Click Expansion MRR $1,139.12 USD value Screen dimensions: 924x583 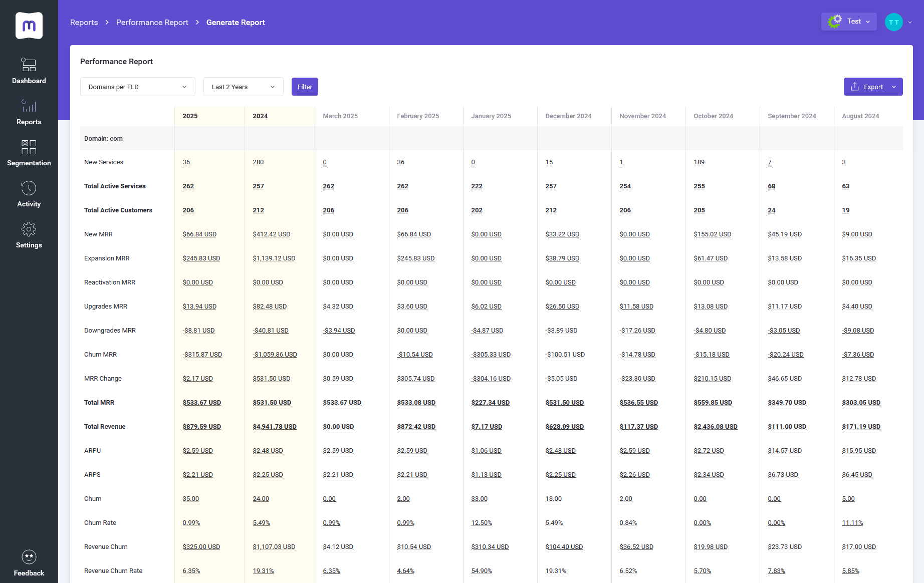[274, 258]
